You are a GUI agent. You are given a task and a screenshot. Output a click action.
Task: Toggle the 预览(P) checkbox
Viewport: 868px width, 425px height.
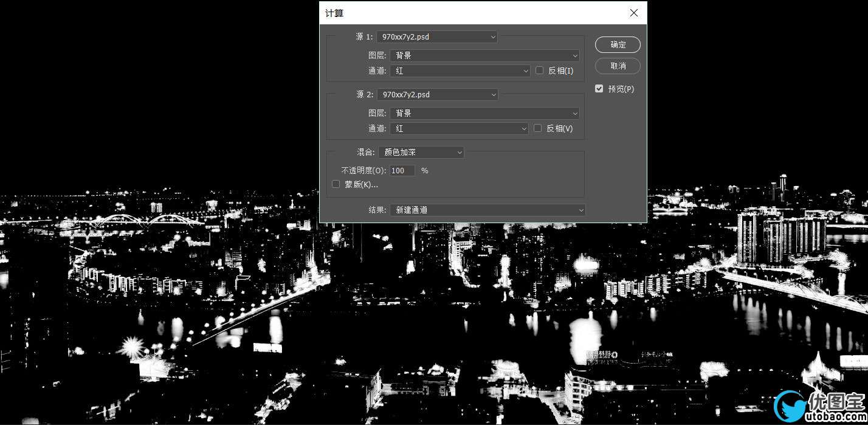click(599, 89)
